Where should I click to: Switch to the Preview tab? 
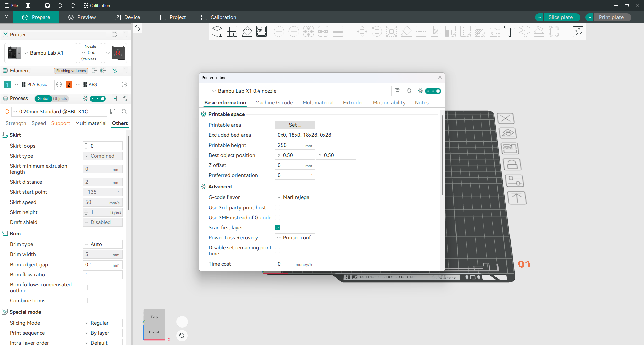82,17
